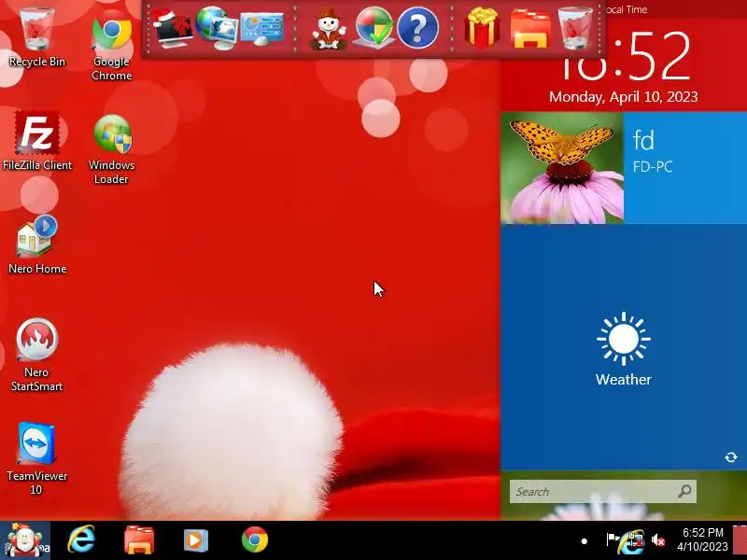This screenshot has height=560, width=747.
Task: Click the butterfly photo tile
Action: (562, 168)
